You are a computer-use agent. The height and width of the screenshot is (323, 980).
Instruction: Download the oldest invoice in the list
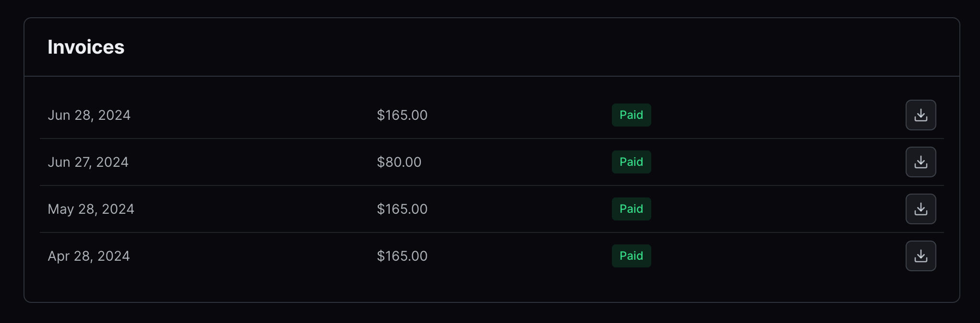pos(920,256)
